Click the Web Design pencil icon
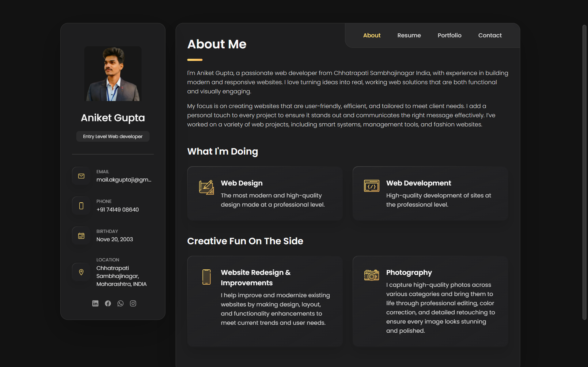Screen dimensions: 588x367 click(x=206, y=187)
